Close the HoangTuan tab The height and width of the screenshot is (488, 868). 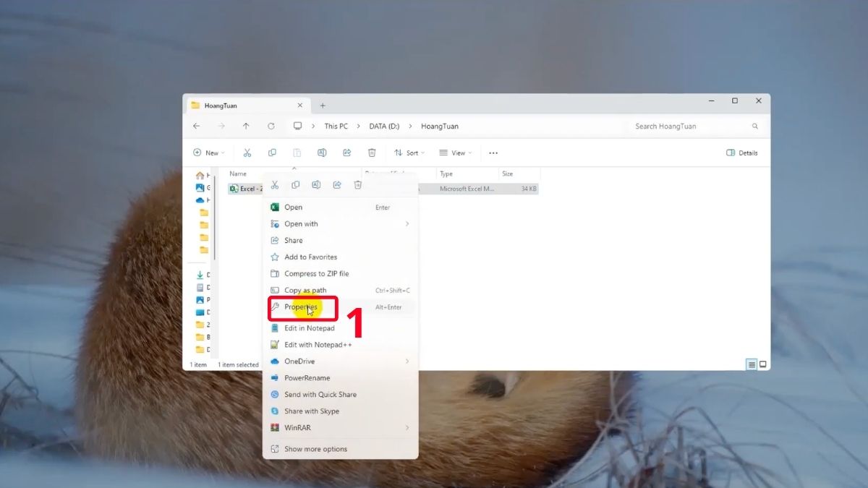[x=300, y=106]
